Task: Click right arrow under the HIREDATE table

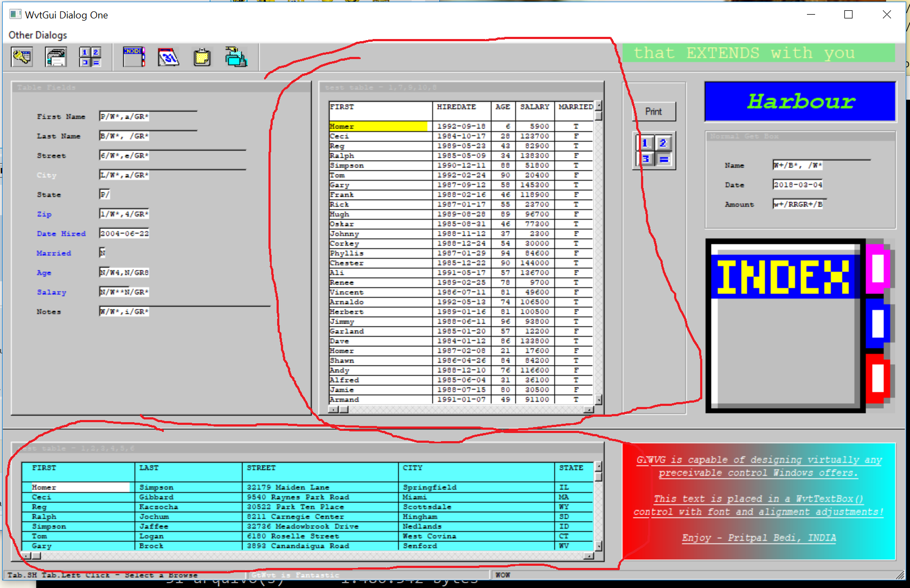Action: (x=589, y=409)
